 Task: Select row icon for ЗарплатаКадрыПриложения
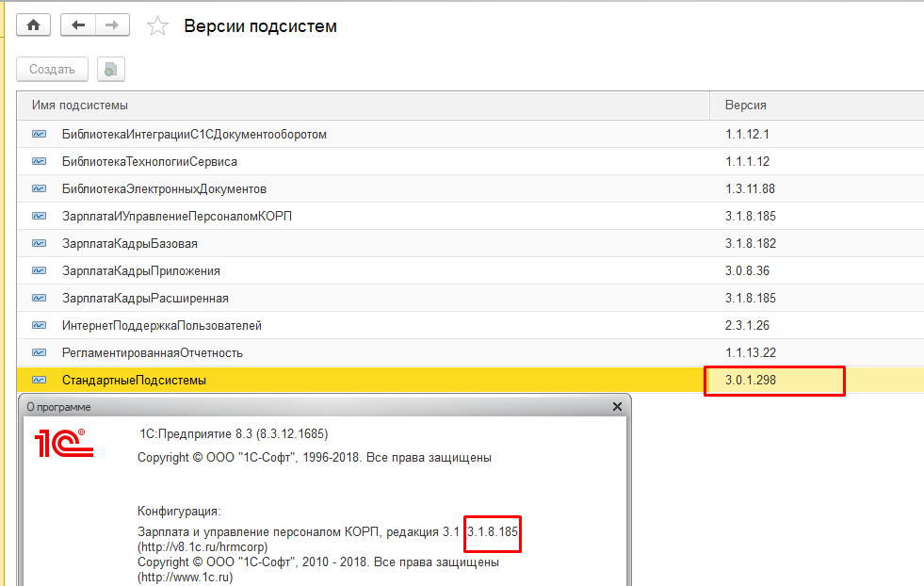[x=39, y=270]
